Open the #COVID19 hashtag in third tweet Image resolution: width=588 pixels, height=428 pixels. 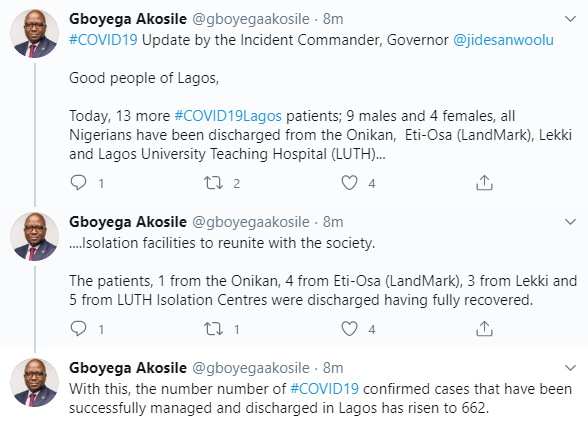point(325,389)
